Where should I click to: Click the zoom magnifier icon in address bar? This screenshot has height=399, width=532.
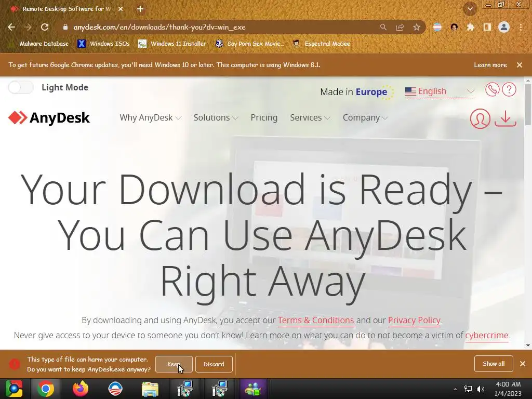click(x=383, y=27)
